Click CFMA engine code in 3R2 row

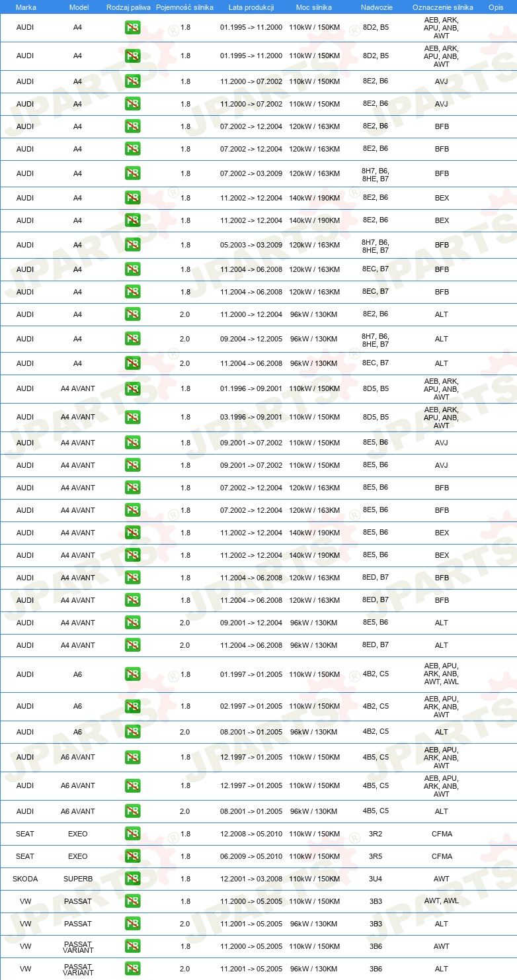point(442,834)
